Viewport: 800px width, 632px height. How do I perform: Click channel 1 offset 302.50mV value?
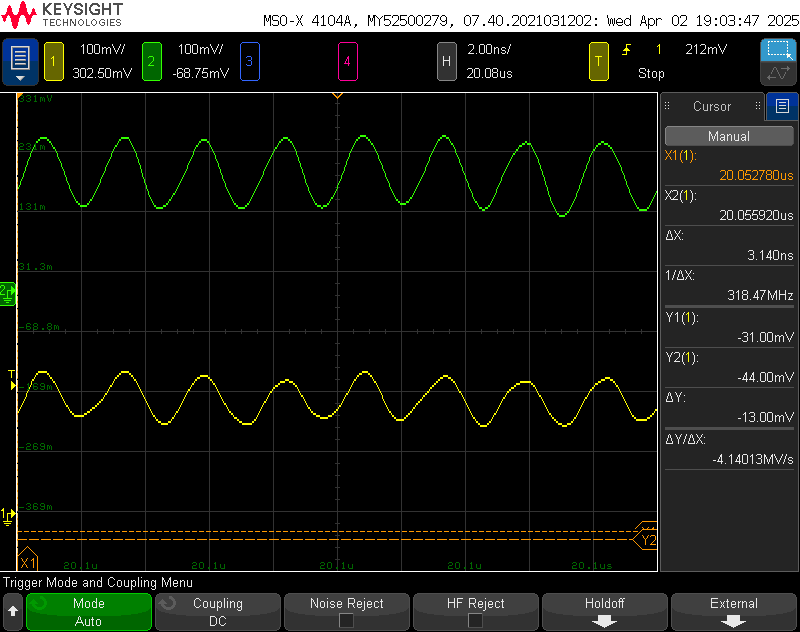coord(102,73)
